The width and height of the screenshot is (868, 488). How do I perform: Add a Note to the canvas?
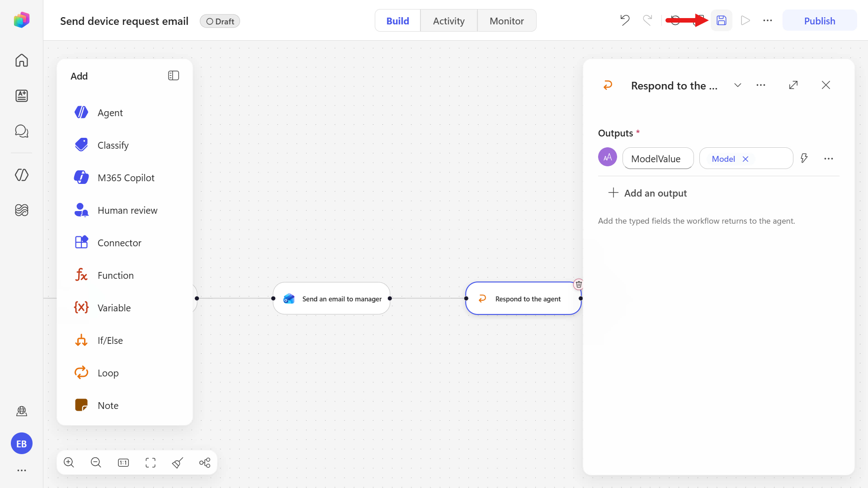124,405
